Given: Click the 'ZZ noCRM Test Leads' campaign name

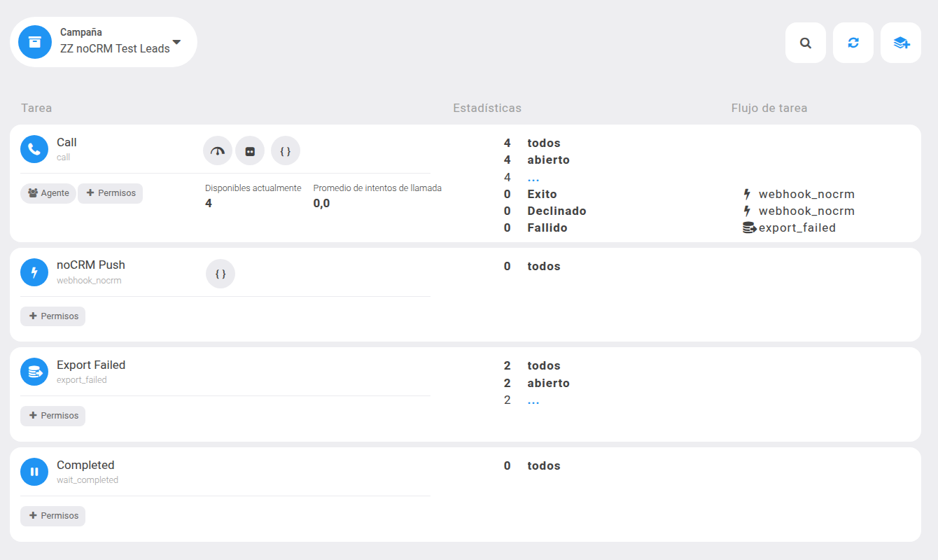Looking at the screenshot, I should (115, 48).
